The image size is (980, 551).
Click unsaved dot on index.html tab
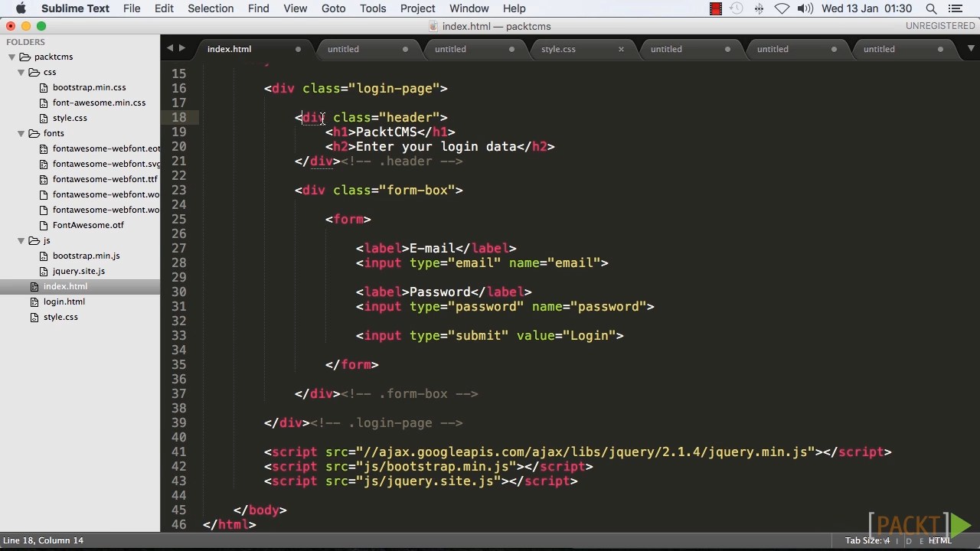(x=298, y=49)
